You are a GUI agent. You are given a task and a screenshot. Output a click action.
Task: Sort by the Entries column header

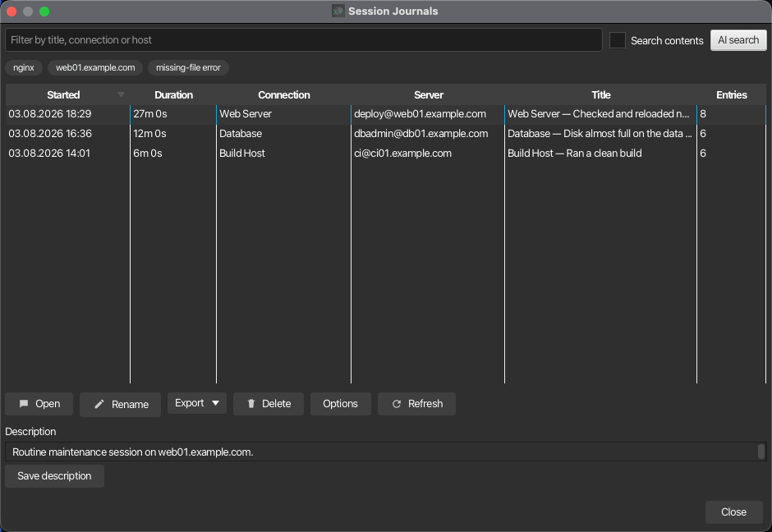732,94
